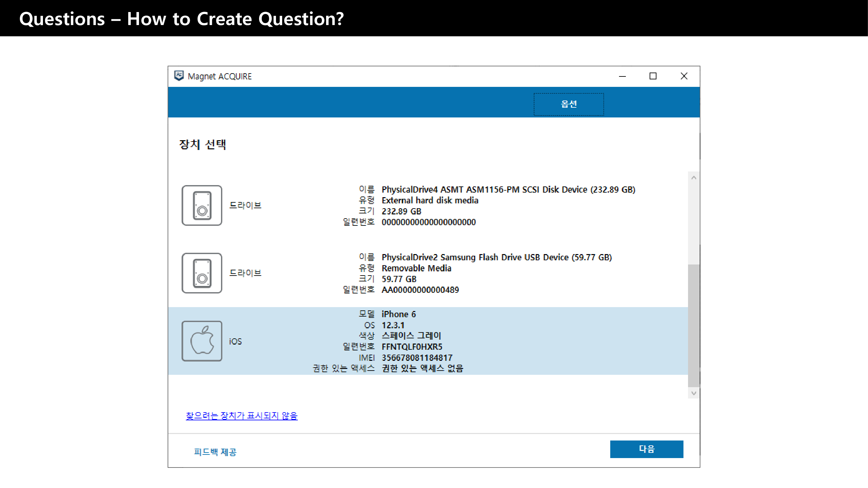Select the iPhone 6 device row

428,341
